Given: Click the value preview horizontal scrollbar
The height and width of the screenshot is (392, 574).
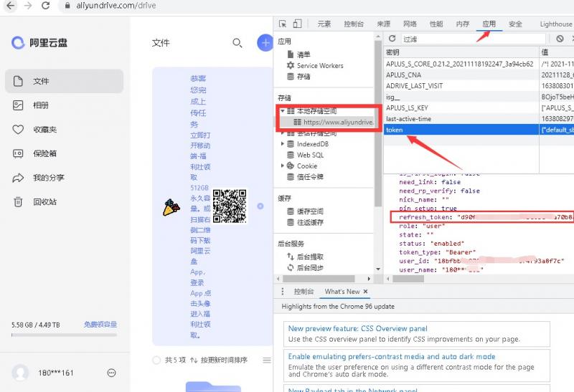Looking at the screenshot, I should pos(408,279).
